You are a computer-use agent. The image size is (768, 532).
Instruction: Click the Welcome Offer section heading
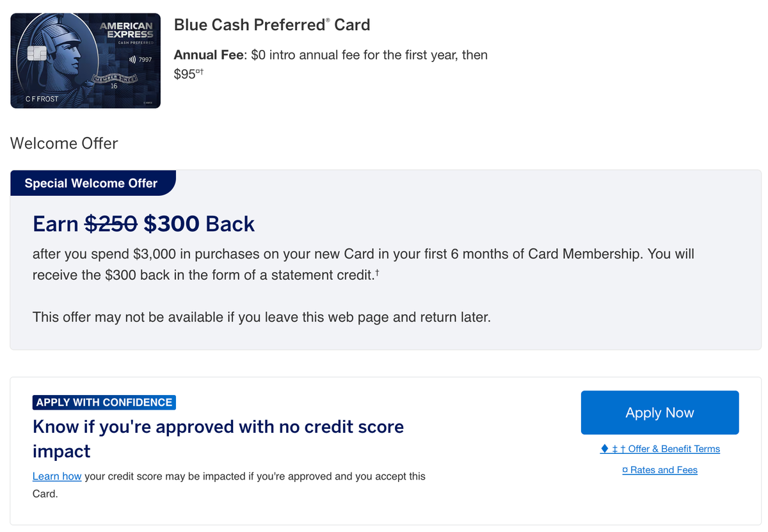[x=63, y=143]
